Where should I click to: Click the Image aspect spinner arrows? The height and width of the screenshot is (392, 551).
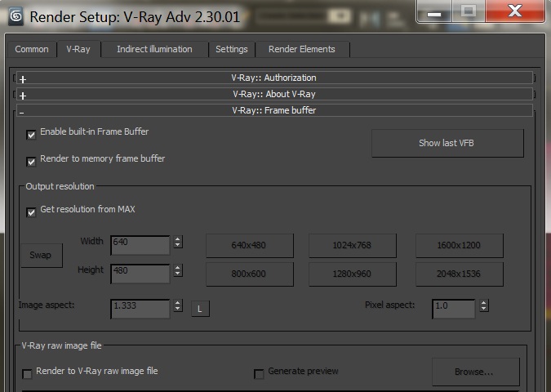click(178, 305)
